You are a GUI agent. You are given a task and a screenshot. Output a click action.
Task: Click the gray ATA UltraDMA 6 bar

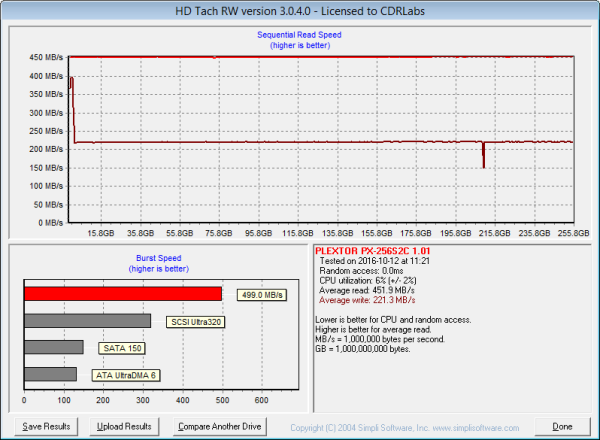click(51, 374)
